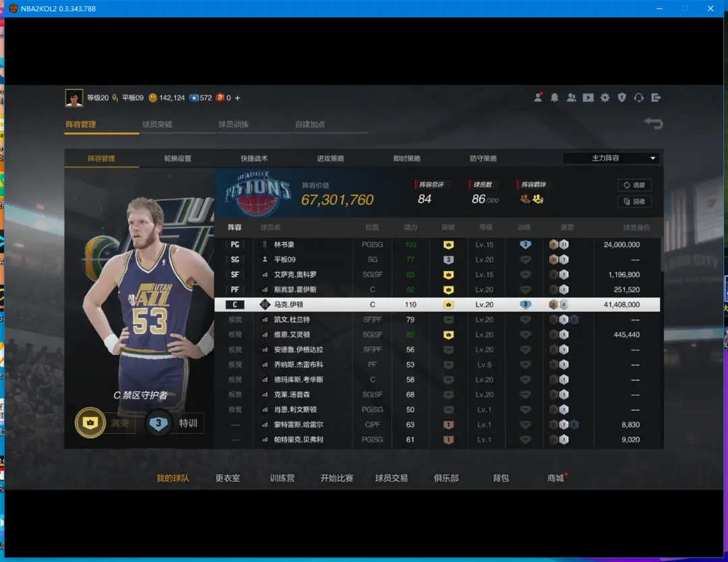Click the 回收 button
This screenshot has width=728, height=562.
click(x=634, y=201)
